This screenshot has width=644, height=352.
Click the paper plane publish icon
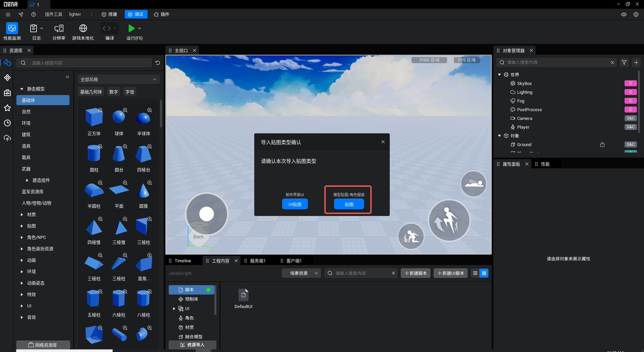click(x=21, y=14)
